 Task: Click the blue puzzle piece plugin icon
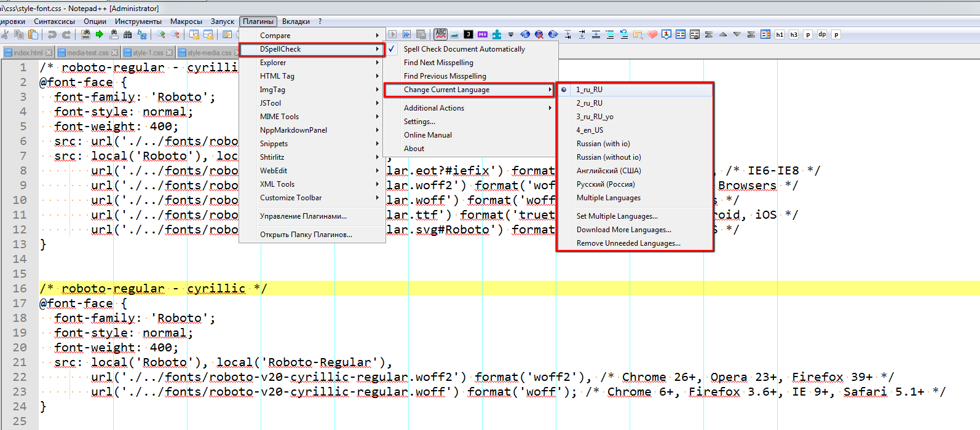click(497, 34)
